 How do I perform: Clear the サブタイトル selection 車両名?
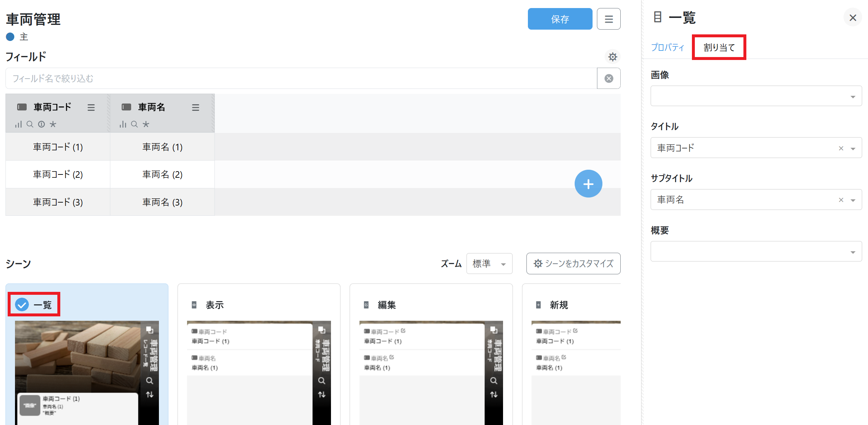[x=841, y=200]
